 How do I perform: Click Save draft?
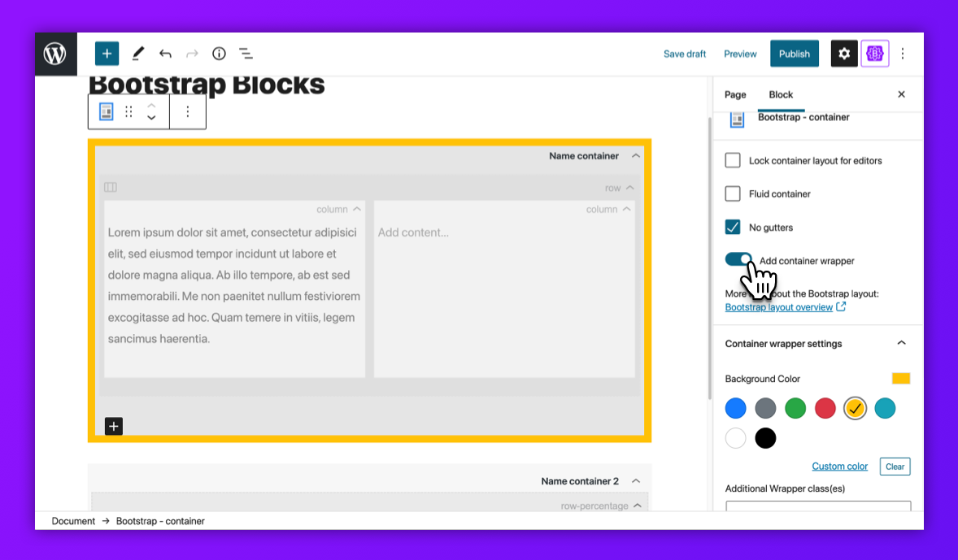pyautogui.click(x=684, y=54)
